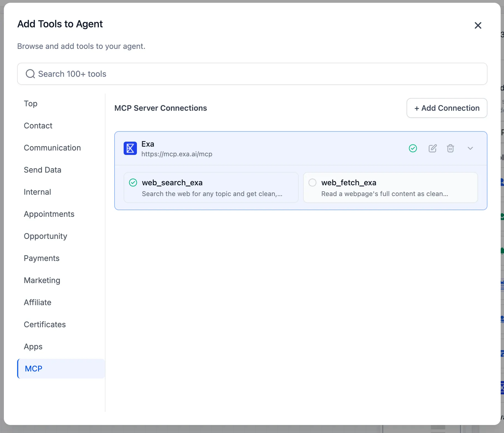This screenshot has width=504, height=433.
Task: Select the Communication category
Action: [52, 148]
